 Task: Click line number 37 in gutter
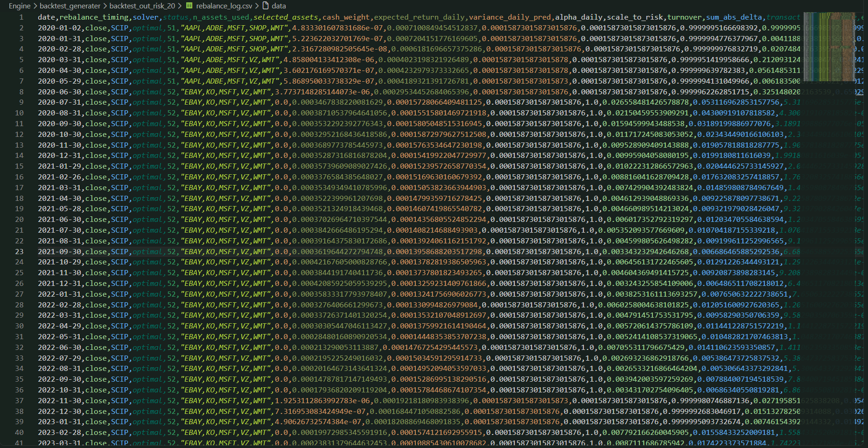pyautogui.click(x=19, y=400)
